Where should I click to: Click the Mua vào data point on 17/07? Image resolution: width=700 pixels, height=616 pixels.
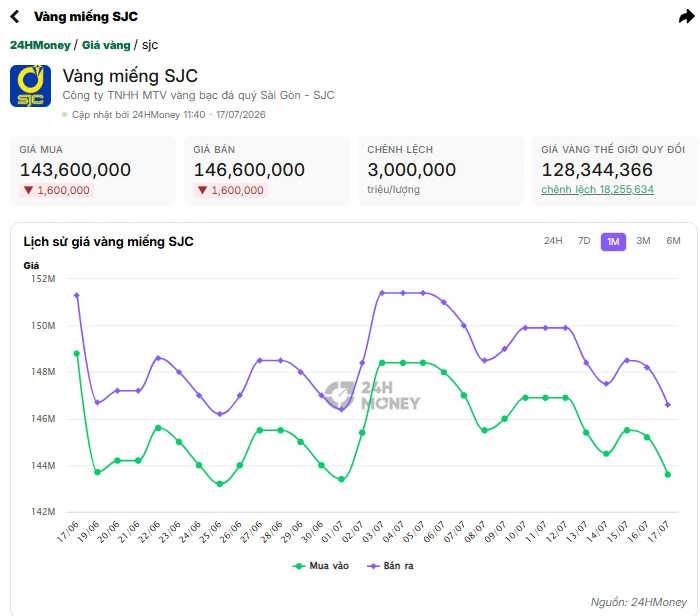click(668, 474)
